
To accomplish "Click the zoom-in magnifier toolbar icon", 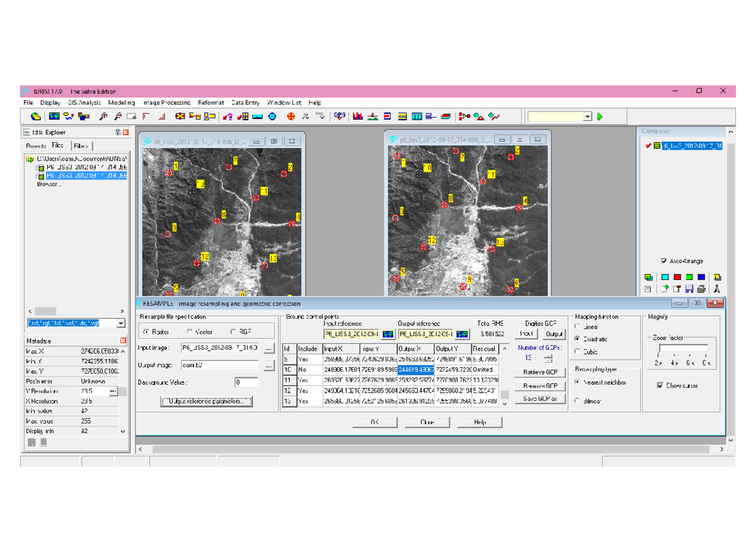I will (103, 116).
